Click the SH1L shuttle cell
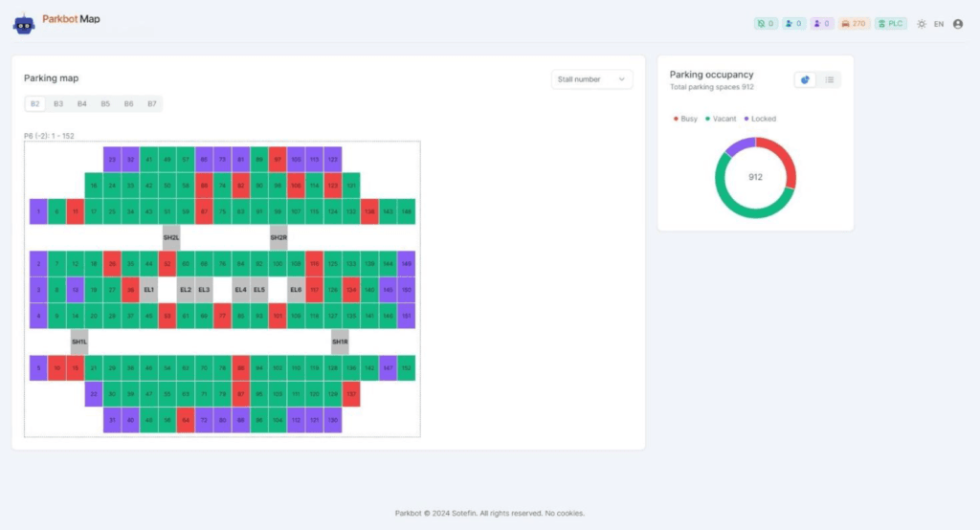Image resolution: width=980 pixels, height=530 pixels. click(79, 342)
